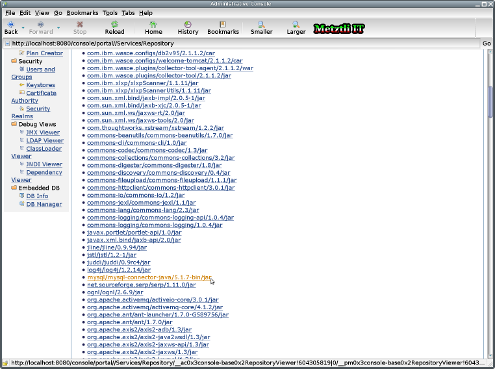Viewport: 495px width, 369px height.
Task: Open Forward button history dropdown arrow
Action: (x=58, y=27)
